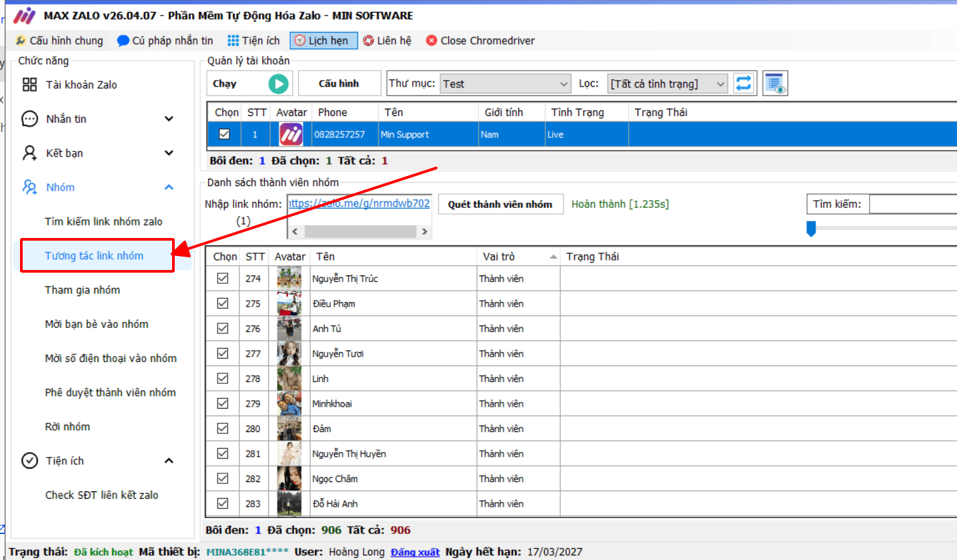This screenshot has width=957, height=560.
Task: Open the Thư mục Test dropdown
Action: (x=506, y=84)
